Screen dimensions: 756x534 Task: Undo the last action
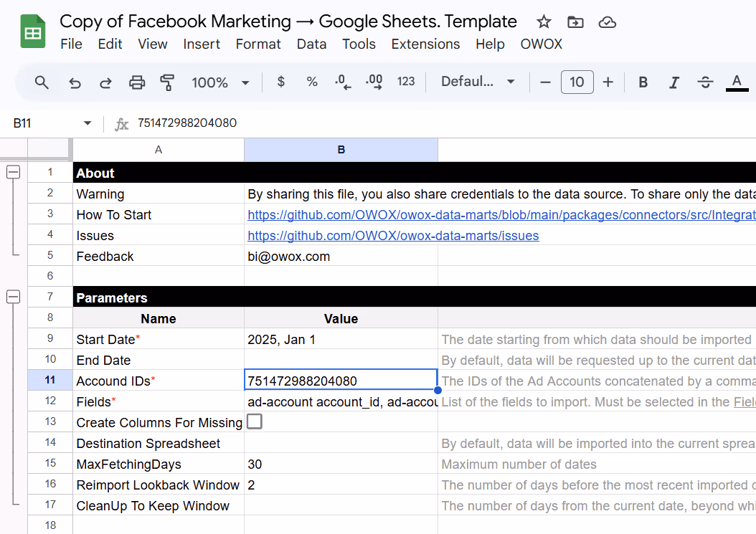tap(75, 83)
